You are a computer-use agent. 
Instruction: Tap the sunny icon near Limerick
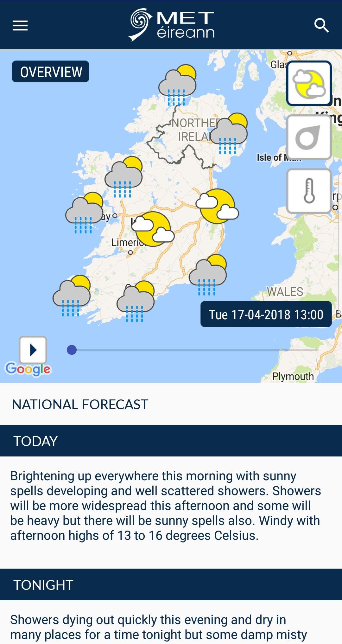point(153,229)
